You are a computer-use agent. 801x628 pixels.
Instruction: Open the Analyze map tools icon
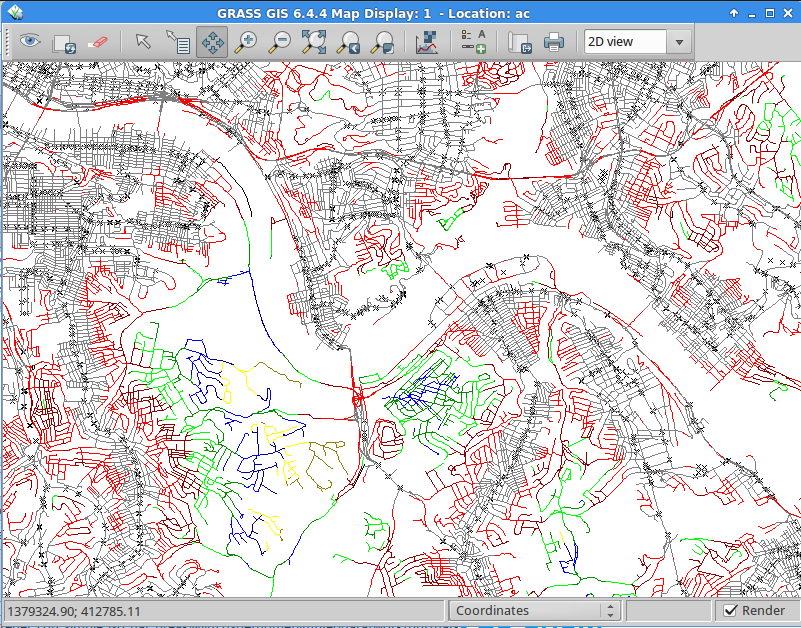point(427,42)
